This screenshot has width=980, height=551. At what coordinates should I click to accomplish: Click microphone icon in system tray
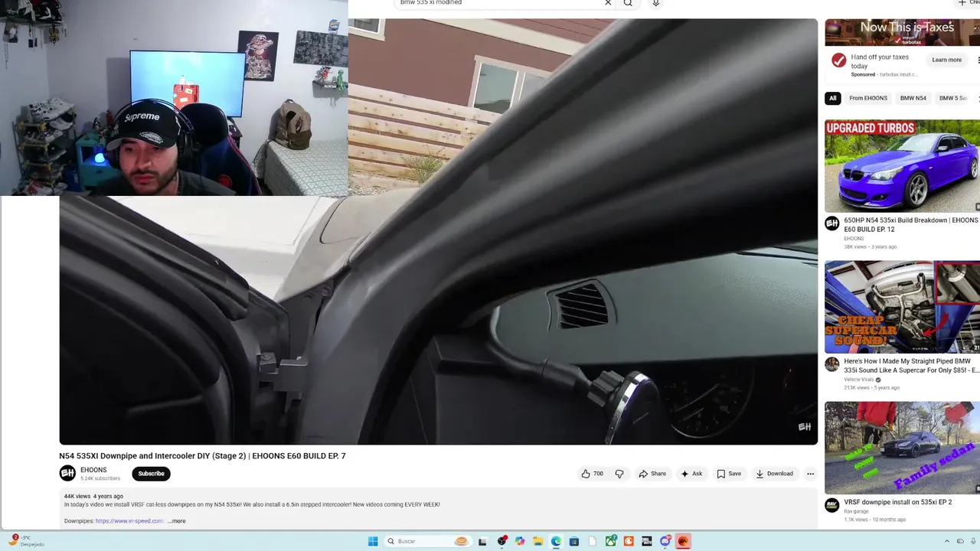(975, 541)
